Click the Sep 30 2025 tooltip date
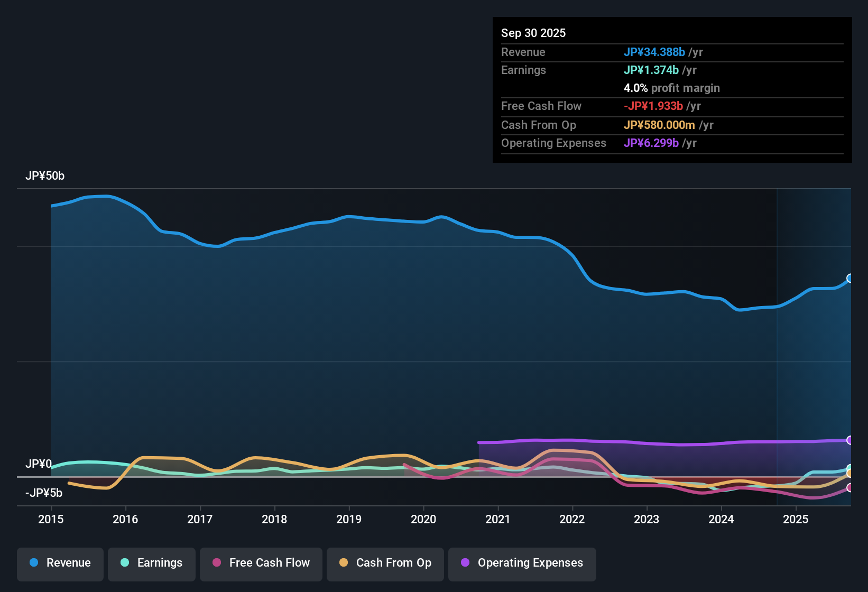 pyautogui.click(x=533, y=33)
